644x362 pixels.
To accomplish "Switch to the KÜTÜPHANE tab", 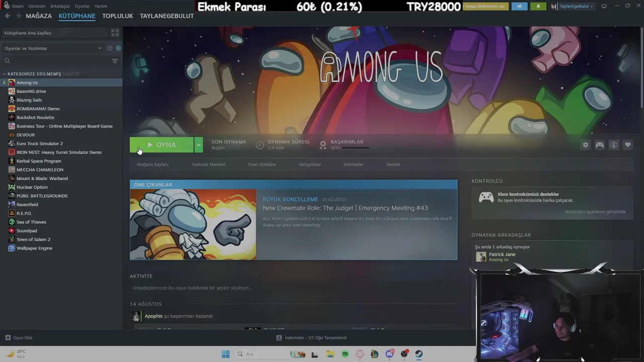I will click(x=77, y=16).
